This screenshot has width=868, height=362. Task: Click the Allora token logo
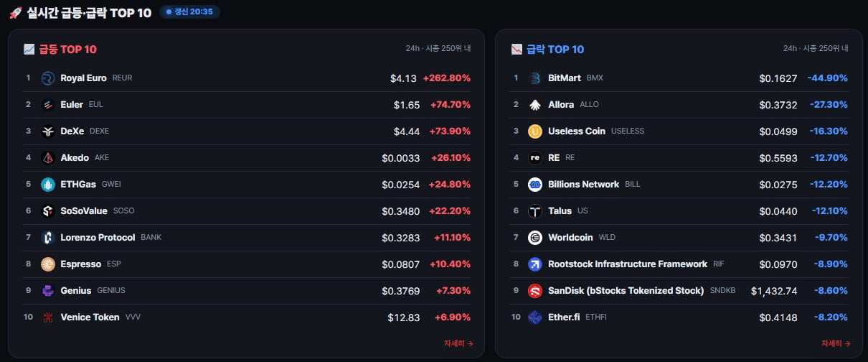tap(535, 105)
